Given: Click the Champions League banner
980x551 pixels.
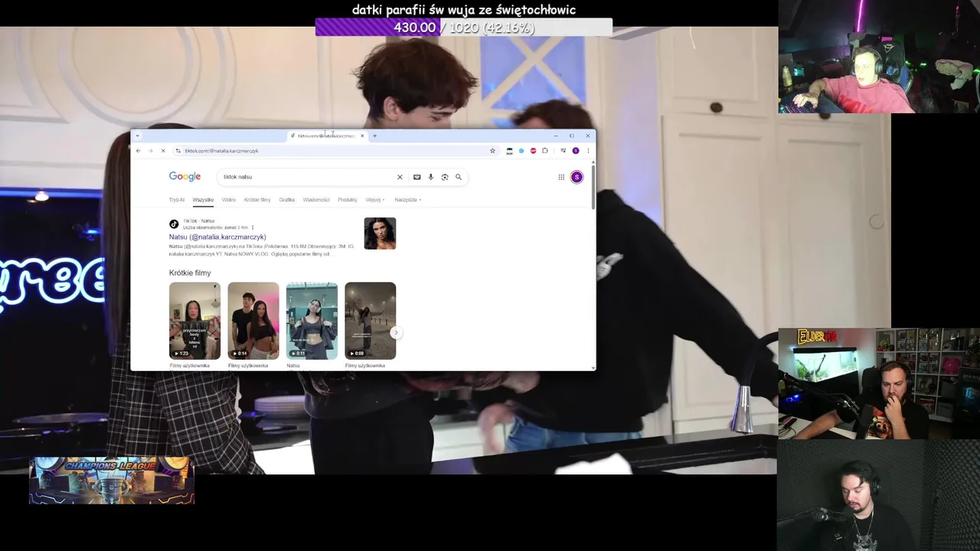Looking at the screenshot, I should coord(112,481).
